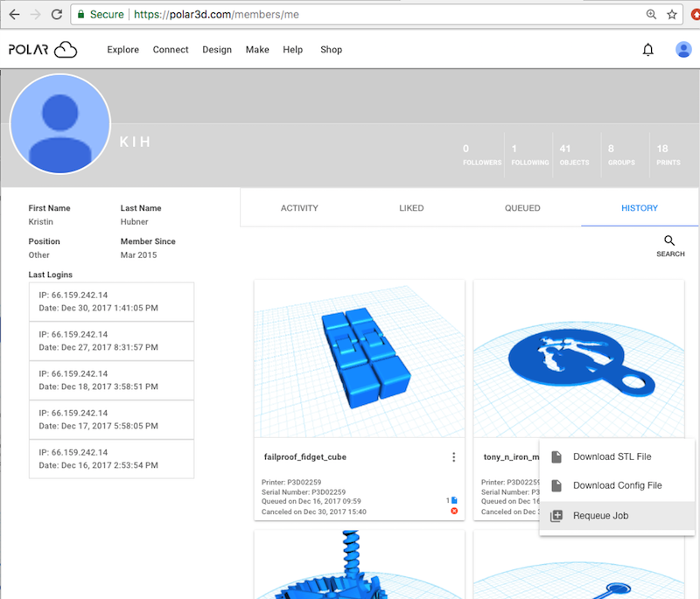The height and width of the screenshot is (599, 700).
Task: View the 18 Prints count
Action: coord(668,155)
